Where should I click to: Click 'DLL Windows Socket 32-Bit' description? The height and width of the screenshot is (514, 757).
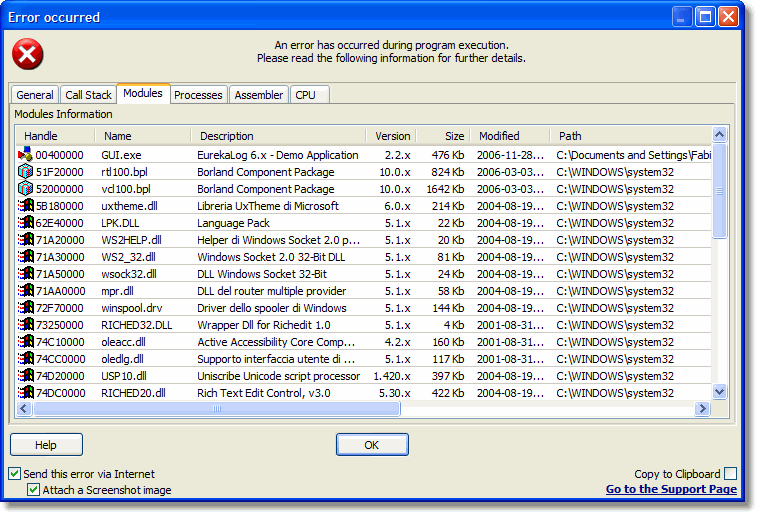tap(262, 274)
